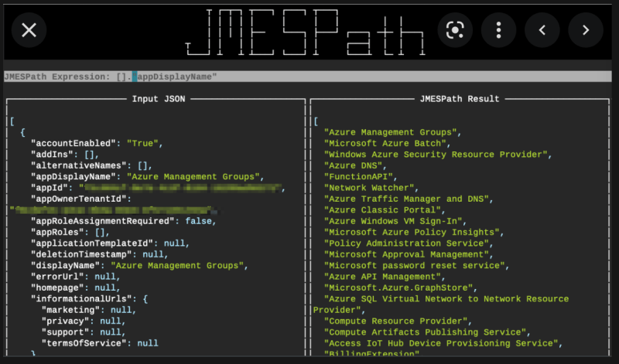619x364 pixels.
Task: Click "Microsoft.Azure.GraphStore" result entry
Action: coord(401,287)
